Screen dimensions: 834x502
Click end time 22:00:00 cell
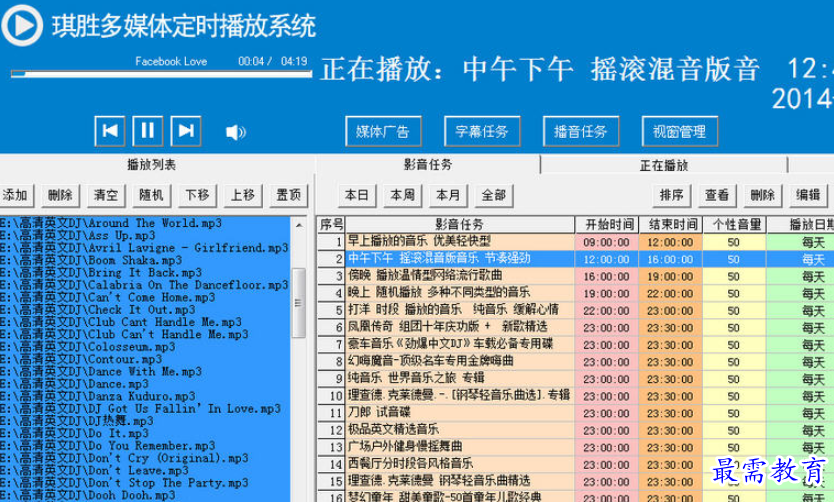(x=671, y=294)
